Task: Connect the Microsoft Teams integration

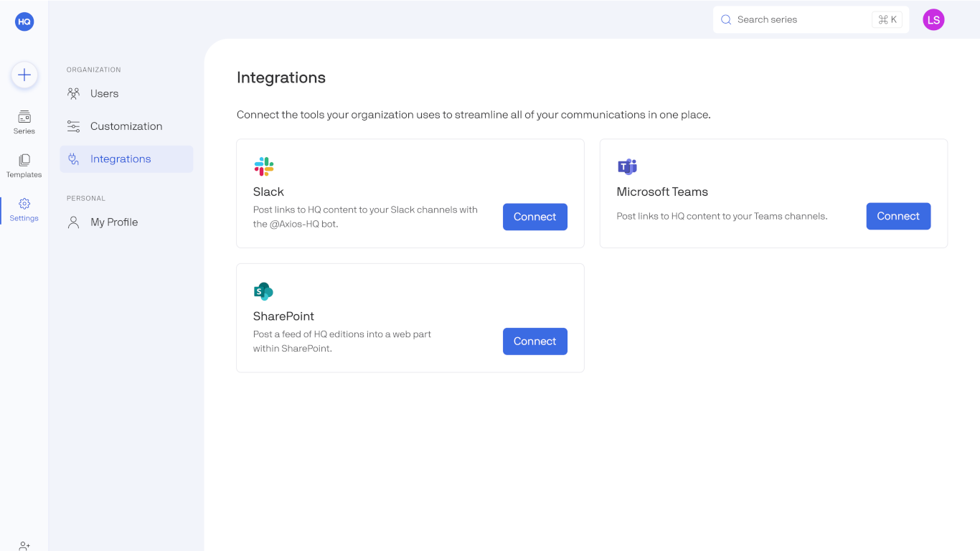Action: (898, 216)
